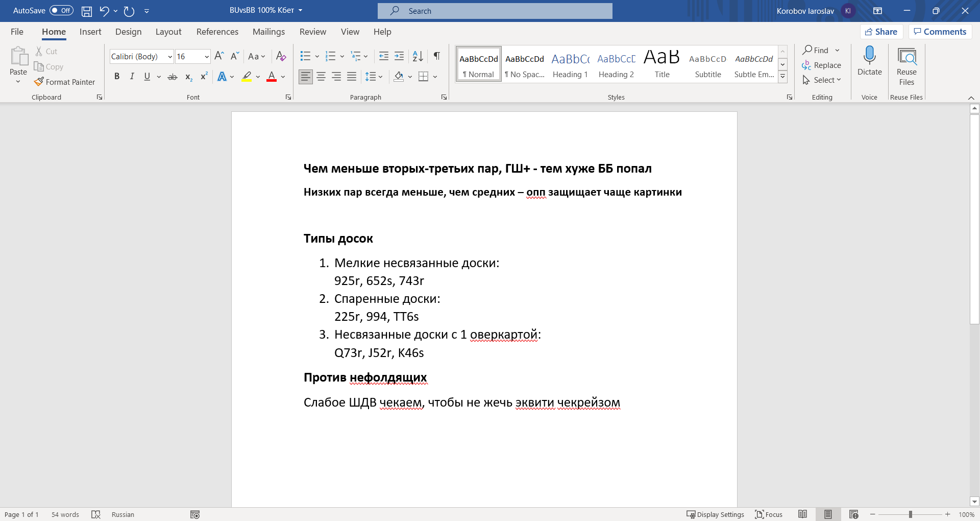Undo the last action

pos(104,11)
